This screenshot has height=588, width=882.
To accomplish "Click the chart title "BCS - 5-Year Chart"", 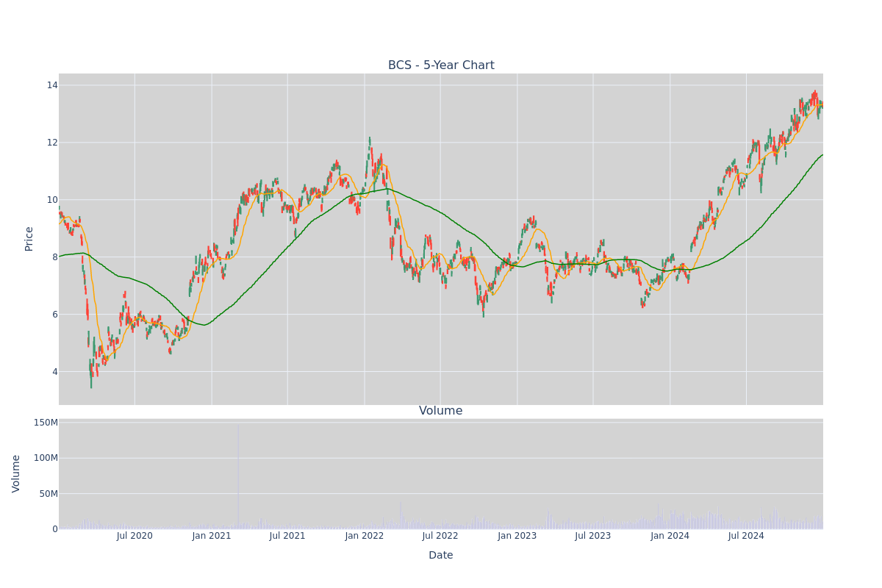I will click(x=441, y=65).
